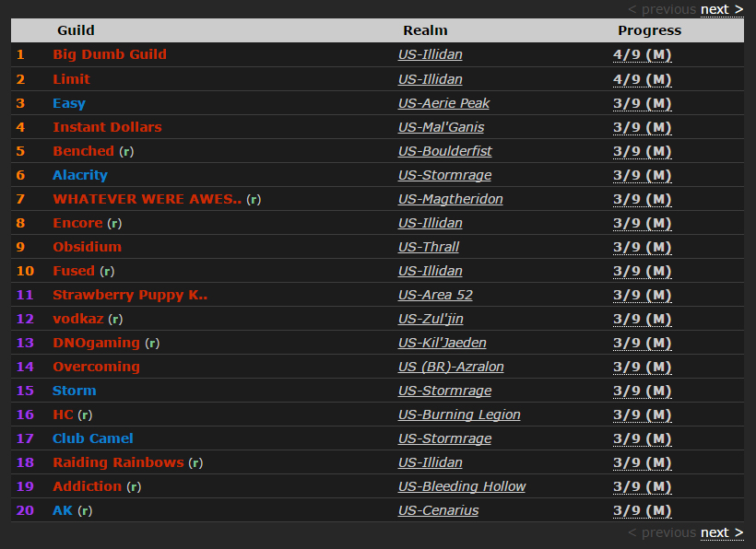Open the AK guild link
The height and width of the screenshot is (549, 756).
click(63, 510)
